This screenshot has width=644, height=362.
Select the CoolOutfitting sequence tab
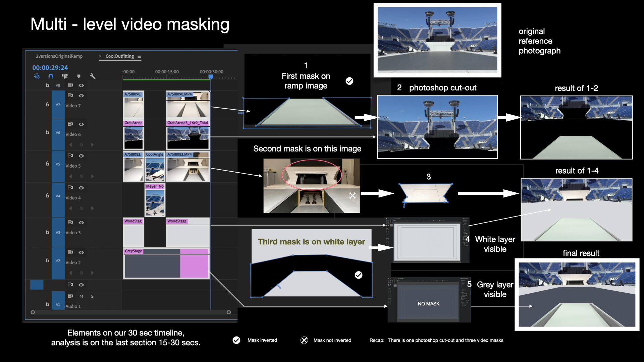click(x=119, y=56)
